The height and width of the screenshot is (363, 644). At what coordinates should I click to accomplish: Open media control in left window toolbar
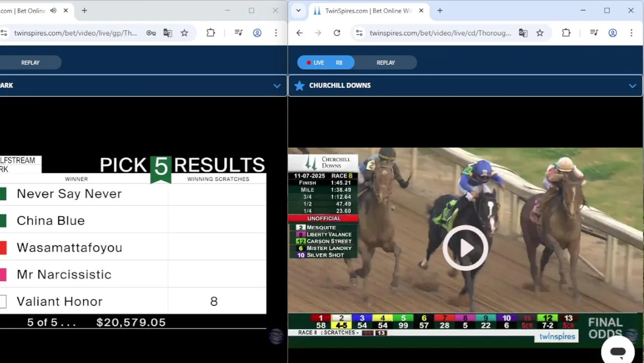(x=239, y=33)
